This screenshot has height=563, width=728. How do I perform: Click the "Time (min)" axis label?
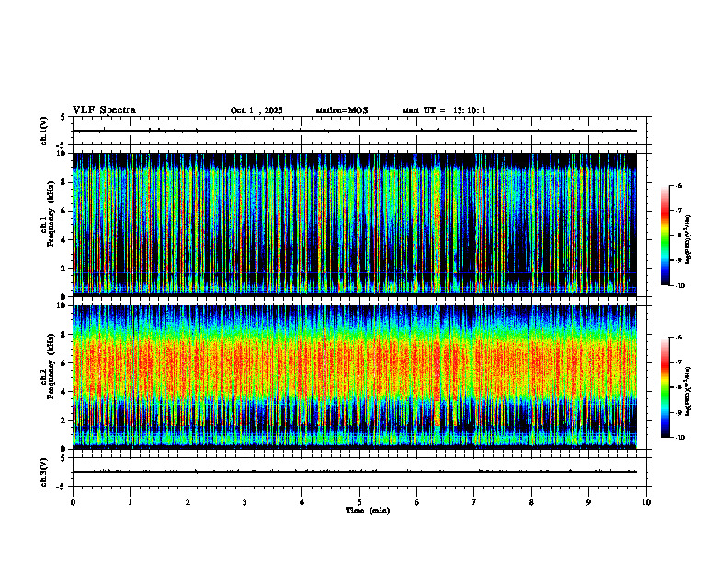[368, 511]
